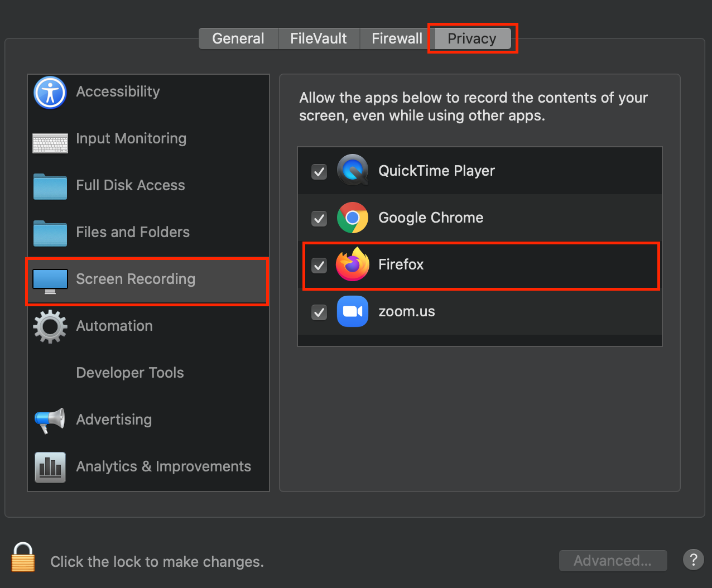Open Analytics & Improvements label
This screenshot has width=712, height=588.
click(163, 466)
